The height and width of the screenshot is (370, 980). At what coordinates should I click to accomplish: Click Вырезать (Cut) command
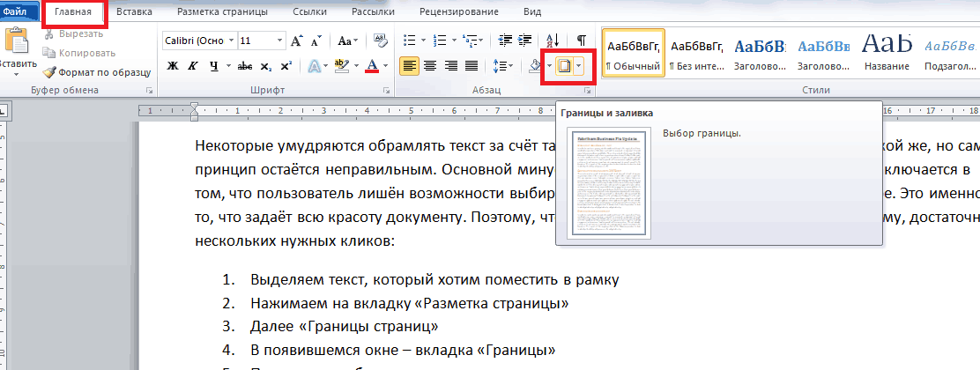click(x=73, y=34)
